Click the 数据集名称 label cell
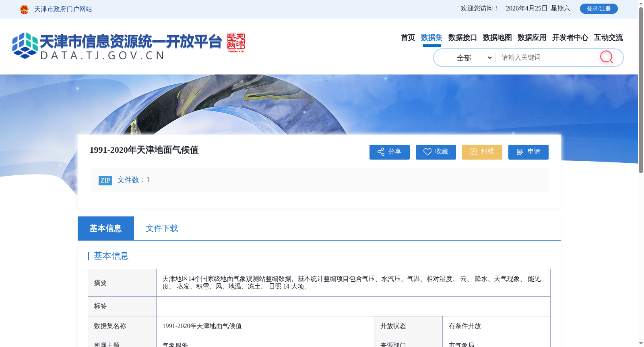 tap(122, 326)
